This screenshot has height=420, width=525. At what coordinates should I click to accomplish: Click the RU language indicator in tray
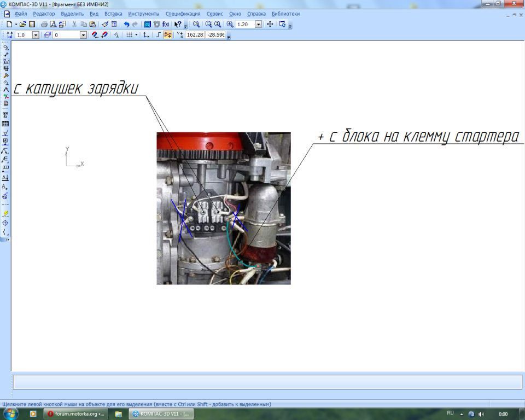click(450, 413)
